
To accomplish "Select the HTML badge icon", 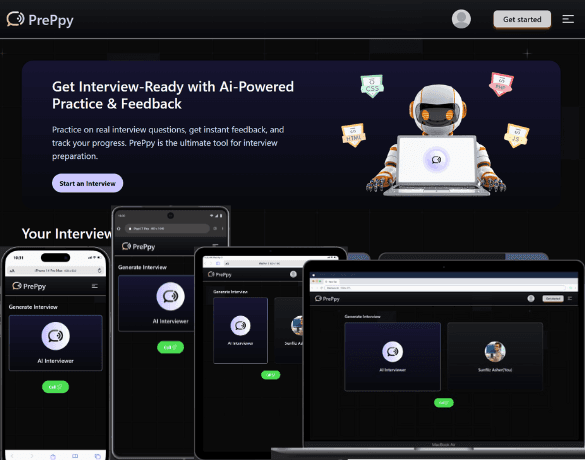I will coord(353,135).
